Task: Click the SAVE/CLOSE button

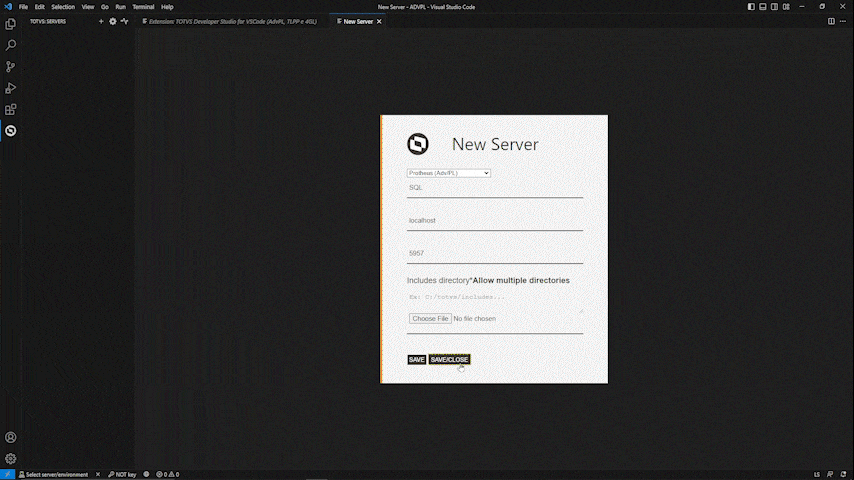Action: coord(449,360)
